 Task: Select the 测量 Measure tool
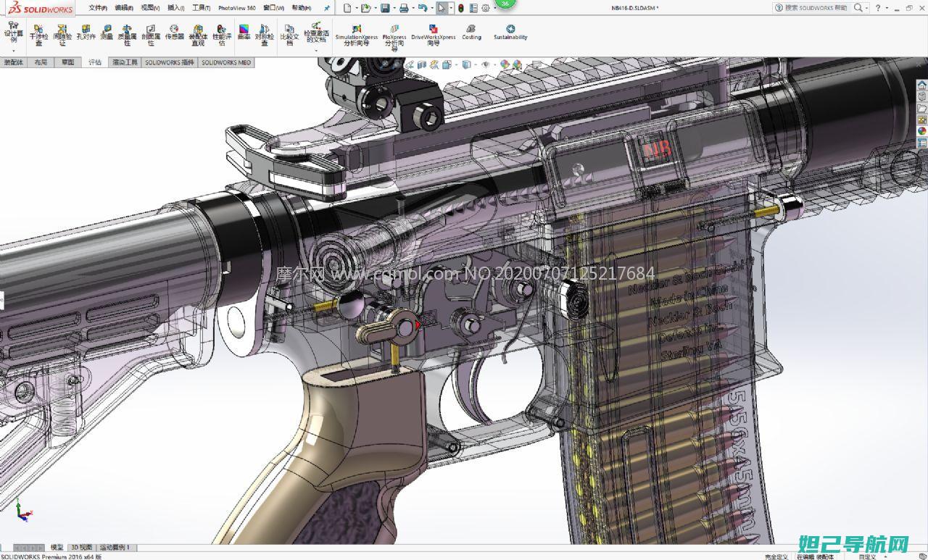tap(107, 33)
